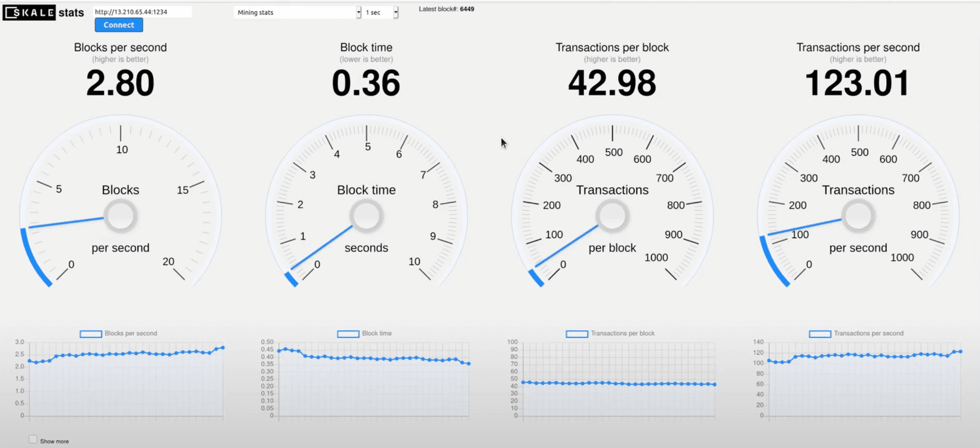Viewport: 980px width, 448px height.
Task: Enable the Show more checkbox
Action: tap(33, 440)
